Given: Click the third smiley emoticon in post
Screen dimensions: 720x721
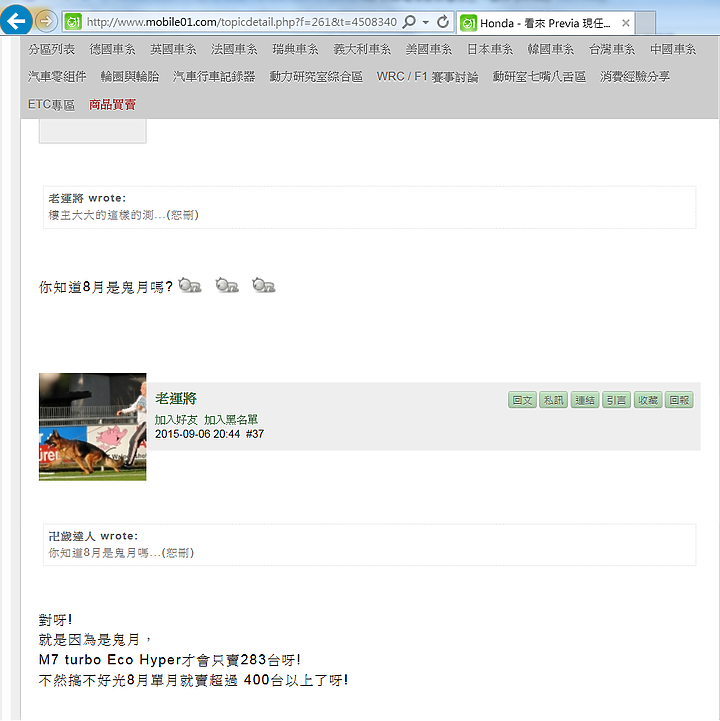Looking at the screenshot, I should (263, 285).
